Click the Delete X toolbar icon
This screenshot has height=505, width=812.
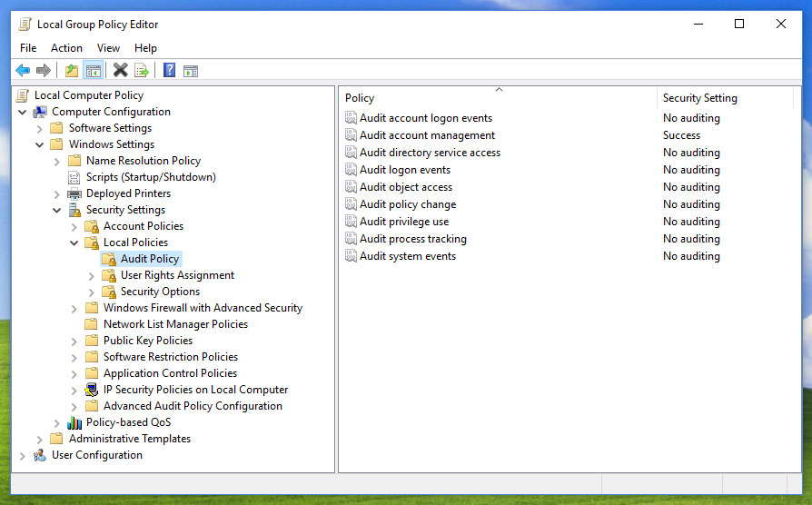[x=120, y=71]
